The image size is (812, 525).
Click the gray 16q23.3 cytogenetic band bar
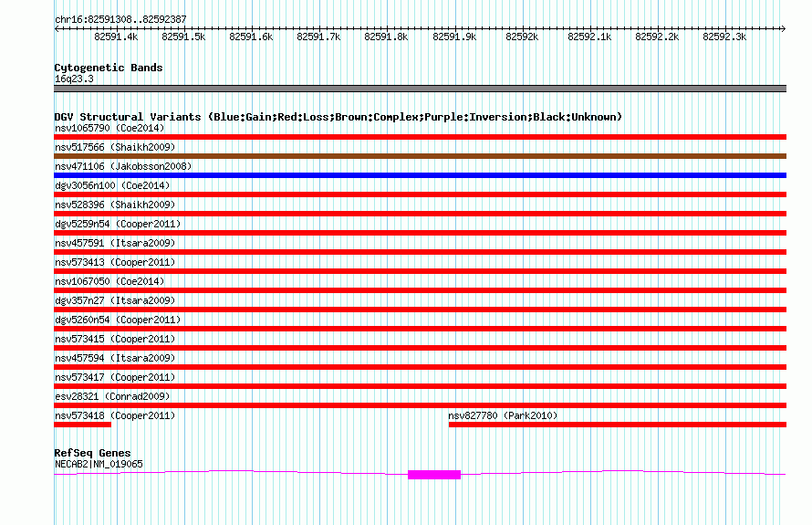pyautogui.click(x=420, y=89)
